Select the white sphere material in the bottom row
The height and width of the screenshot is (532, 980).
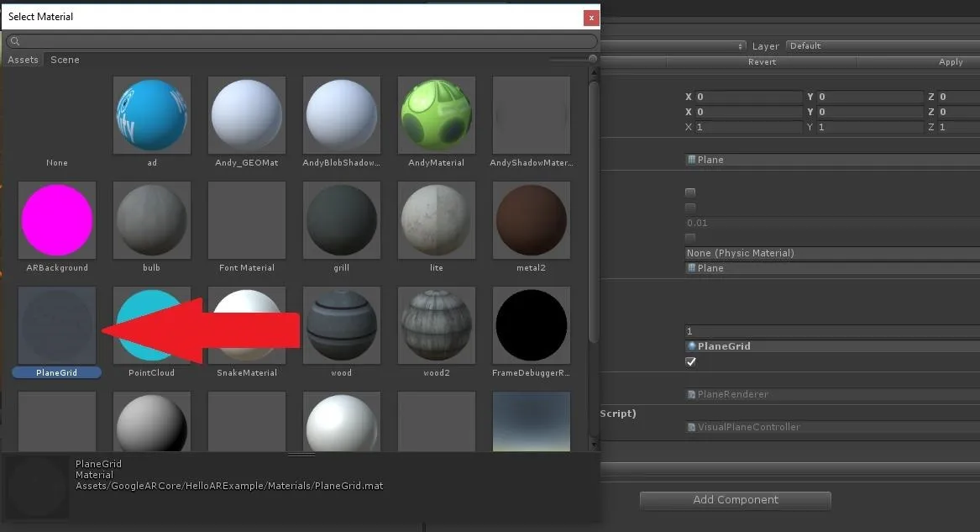341,421
